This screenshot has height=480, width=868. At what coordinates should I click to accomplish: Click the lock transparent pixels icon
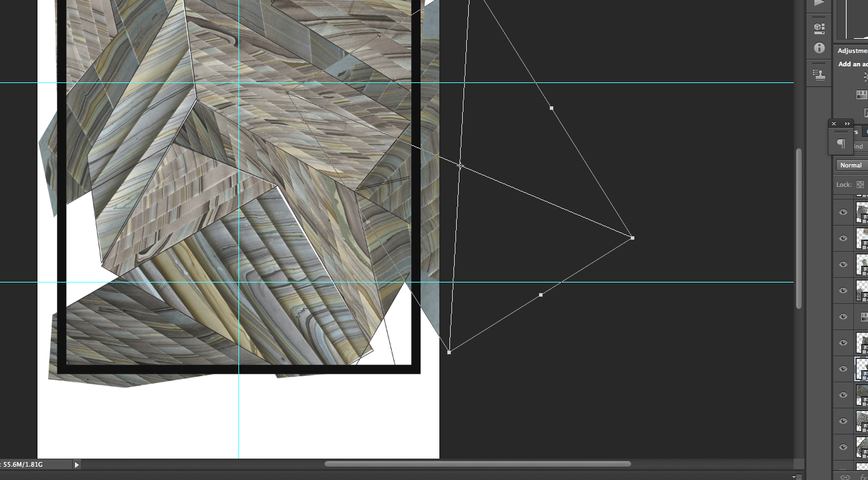(x=861, y=185)
